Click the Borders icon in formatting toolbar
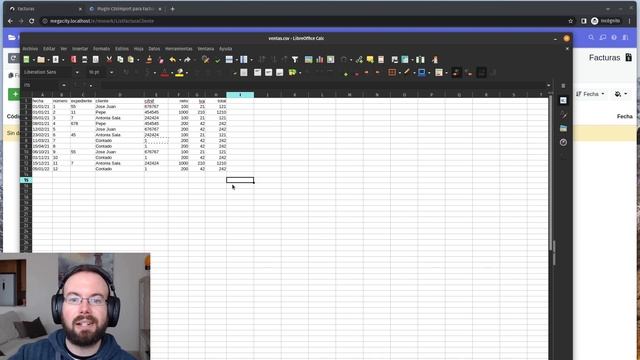Viewport: 640px width, 360px height. coord(392,72)
